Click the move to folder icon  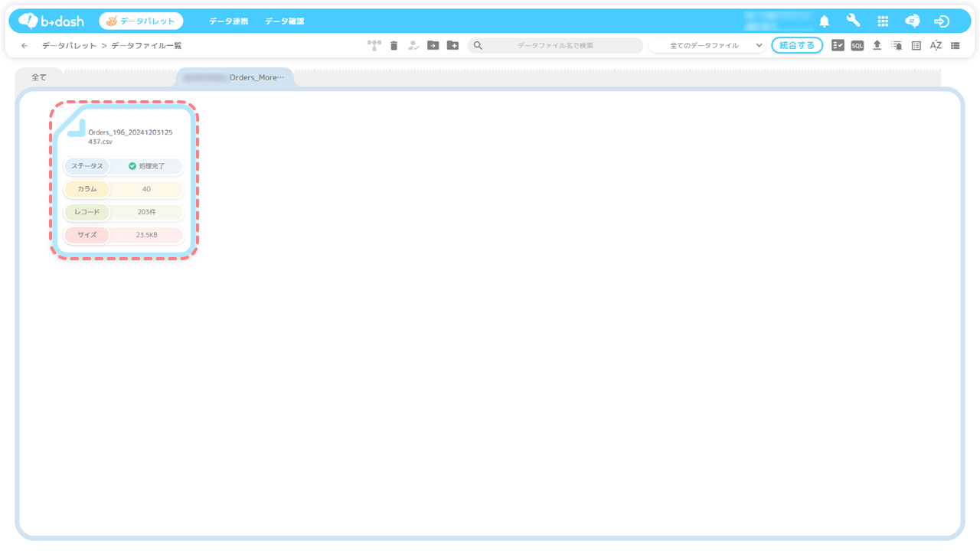point(433,46)
